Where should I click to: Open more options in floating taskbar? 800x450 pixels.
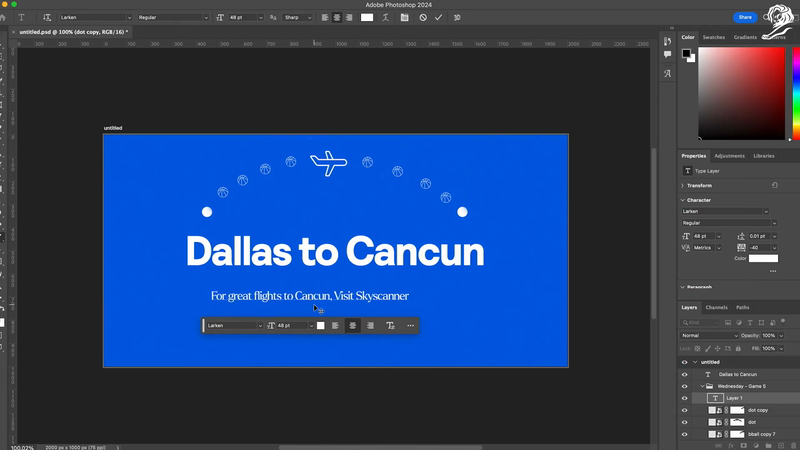pyautogui.click(x=411, y=326)
